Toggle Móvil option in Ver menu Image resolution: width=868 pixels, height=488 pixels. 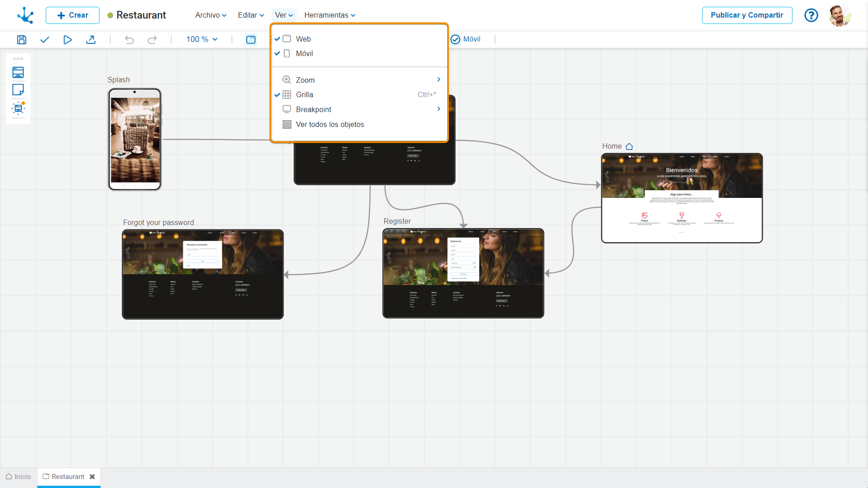304,53
